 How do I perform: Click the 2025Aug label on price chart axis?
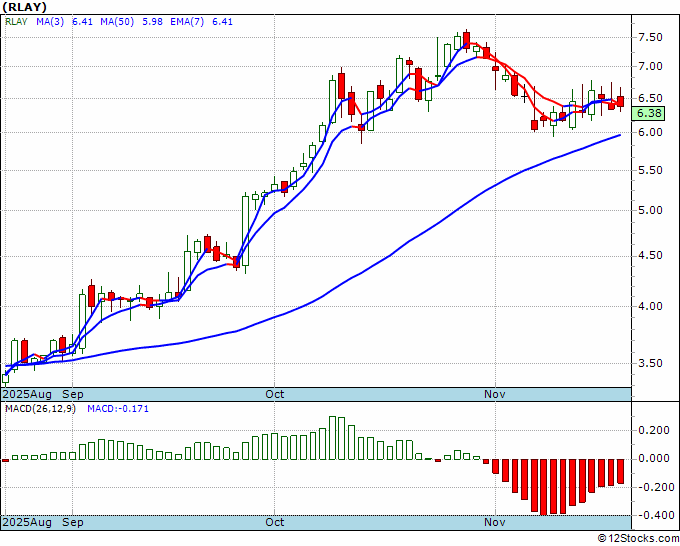[x=27, y=394]
